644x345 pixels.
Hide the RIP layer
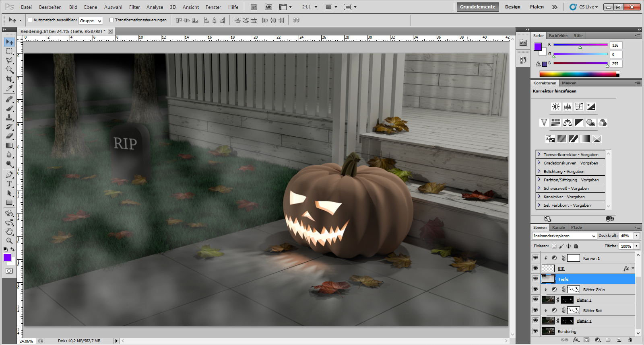535,268
